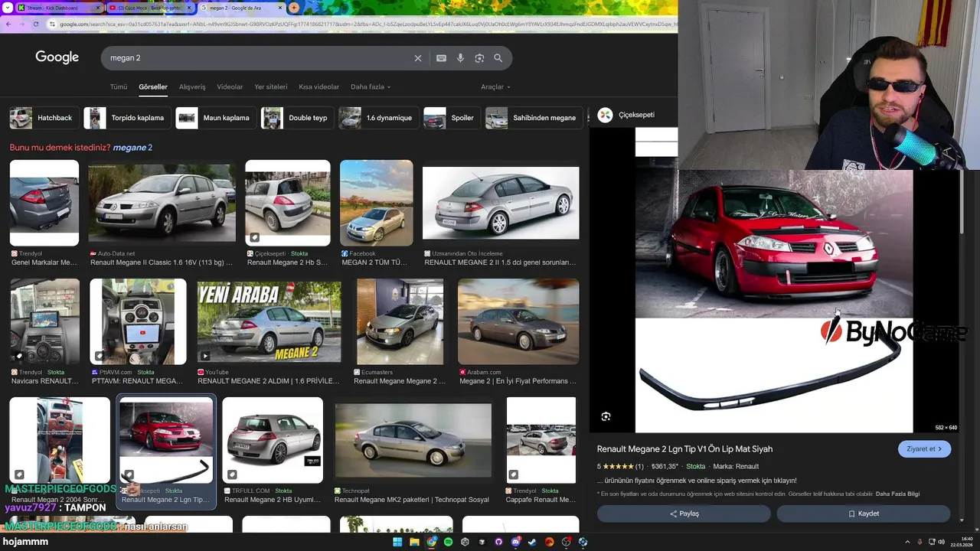Screen dimensions: 980x551
Task: Open the TRFULL COM Megane 2 HB thumbnail
Action: [272, 440]
